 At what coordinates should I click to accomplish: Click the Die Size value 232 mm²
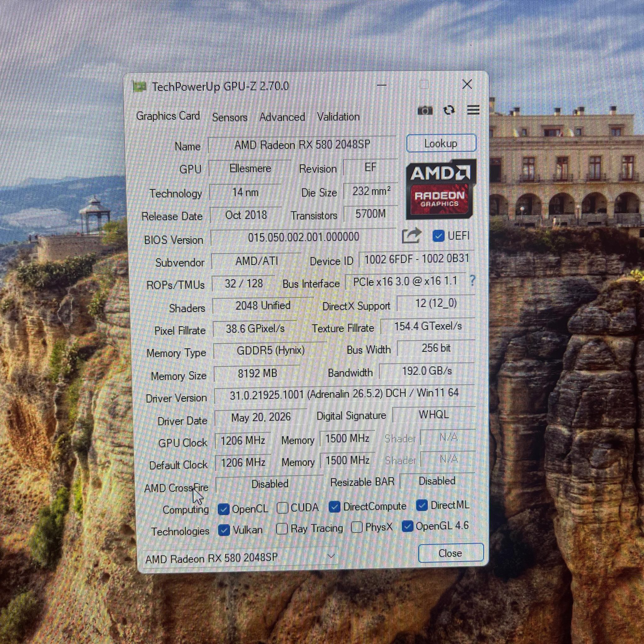coord(371,191)
